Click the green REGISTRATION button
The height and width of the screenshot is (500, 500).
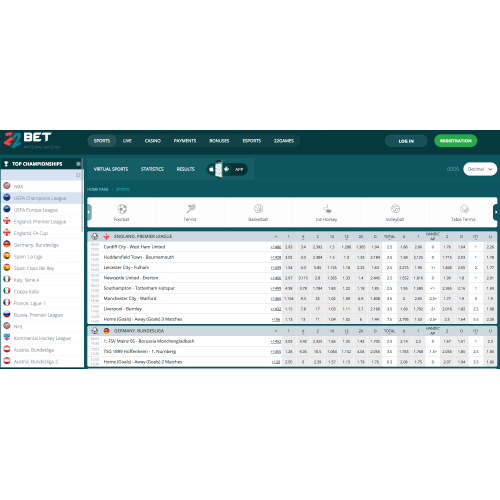coord(456,141)
